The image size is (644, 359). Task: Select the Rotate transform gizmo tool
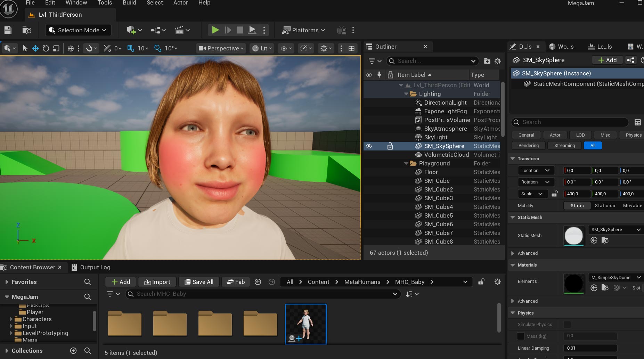pyautogui.click(x=46, y=48)
